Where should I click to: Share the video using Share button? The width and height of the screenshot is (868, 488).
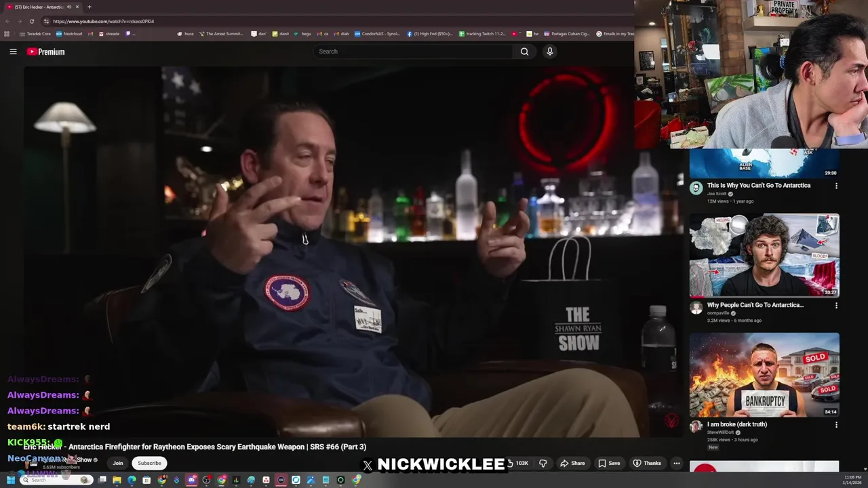coord(572,463)
